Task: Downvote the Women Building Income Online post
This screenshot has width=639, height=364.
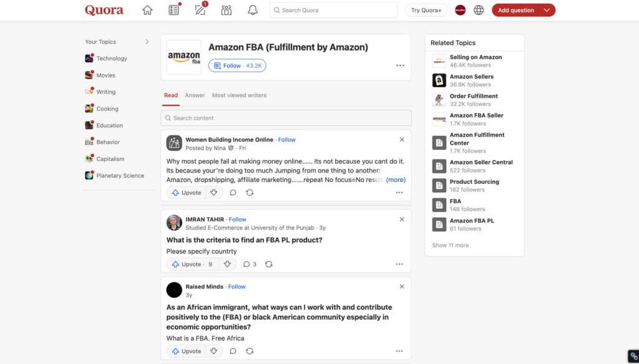Action: point(214,193)
